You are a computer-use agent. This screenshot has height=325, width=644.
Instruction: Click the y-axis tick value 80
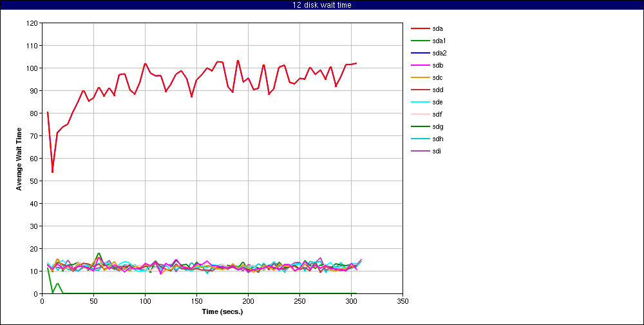click(x=35, y=113)
